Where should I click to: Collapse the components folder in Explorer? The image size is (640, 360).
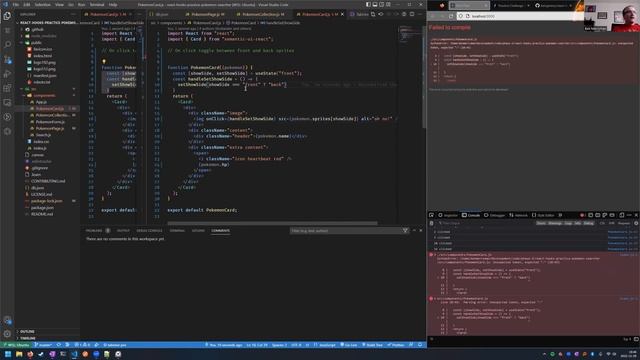[x=44, y=96]
